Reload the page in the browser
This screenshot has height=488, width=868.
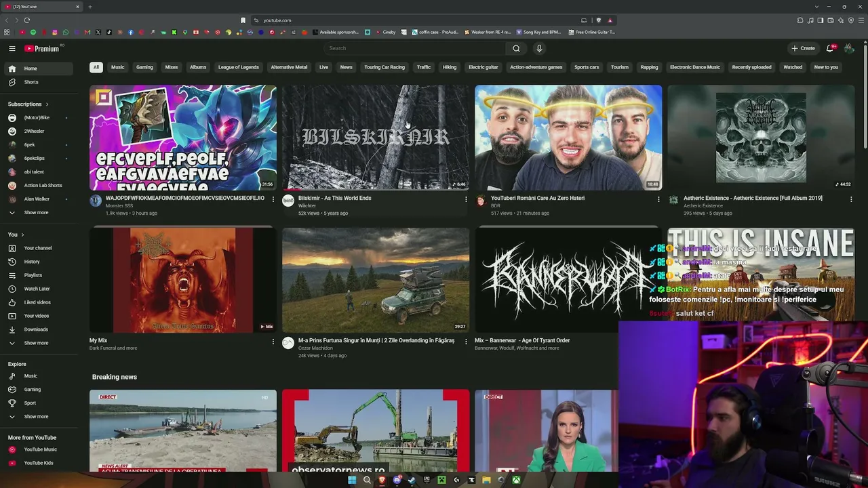coord(27,20)
